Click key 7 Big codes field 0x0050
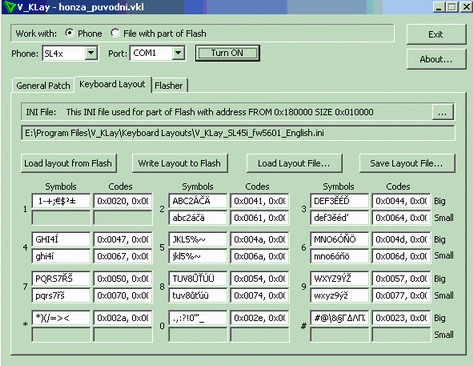473x366 pixels. pyautogui.click(x=123, y=278)
